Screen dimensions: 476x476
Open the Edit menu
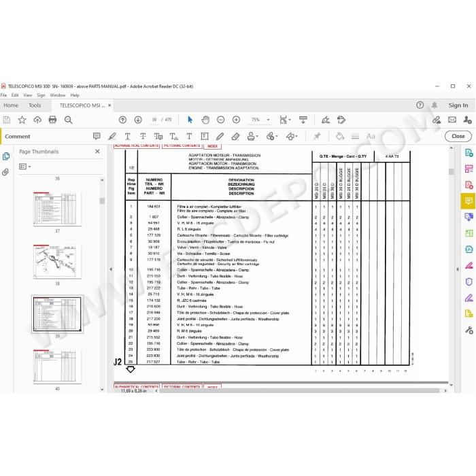[15, 95]
